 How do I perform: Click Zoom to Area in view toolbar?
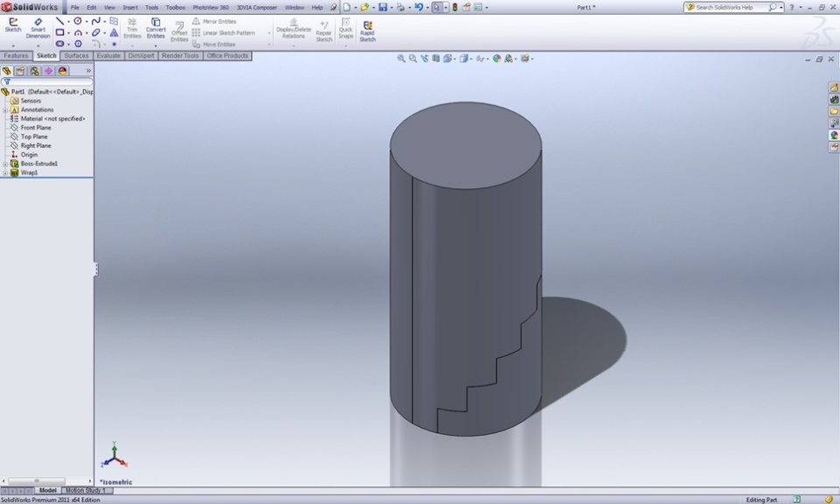tap(412, 59)
